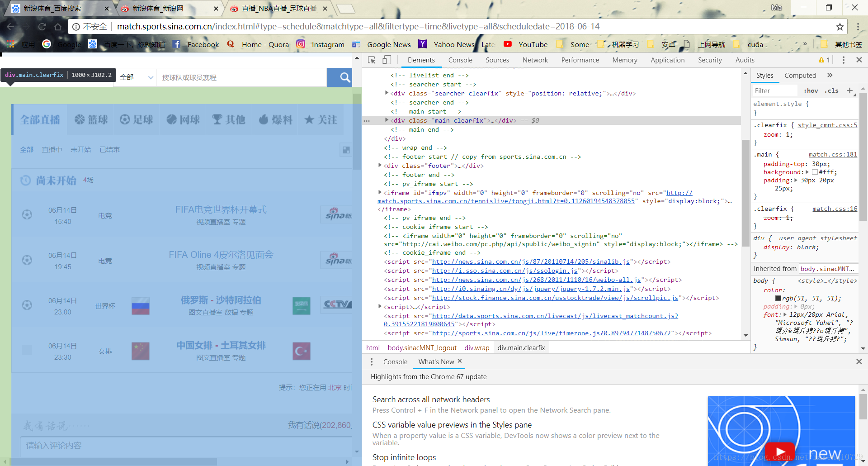This screenshot has height=466, width=868.
Task: Toggle the device toolbar icon
Action: pyautogui.click(x=387, y=60)
